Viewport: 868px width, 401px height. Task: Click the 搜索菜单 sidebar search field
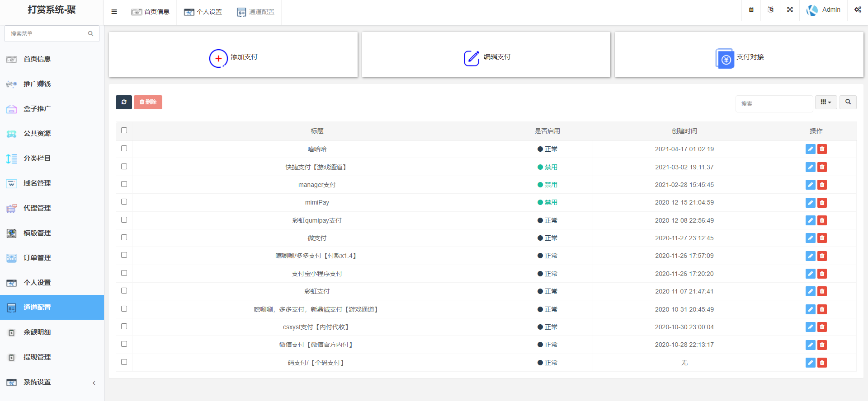pyautogui.click(x=47, y=33)
